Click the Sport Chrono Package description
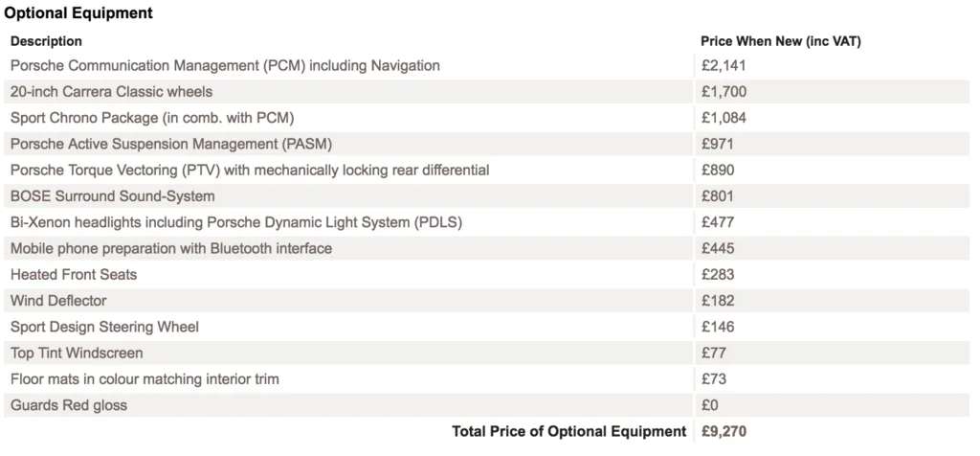Viewport: 980px width, 456px height. pyautogui.click(x=152, y=118)
